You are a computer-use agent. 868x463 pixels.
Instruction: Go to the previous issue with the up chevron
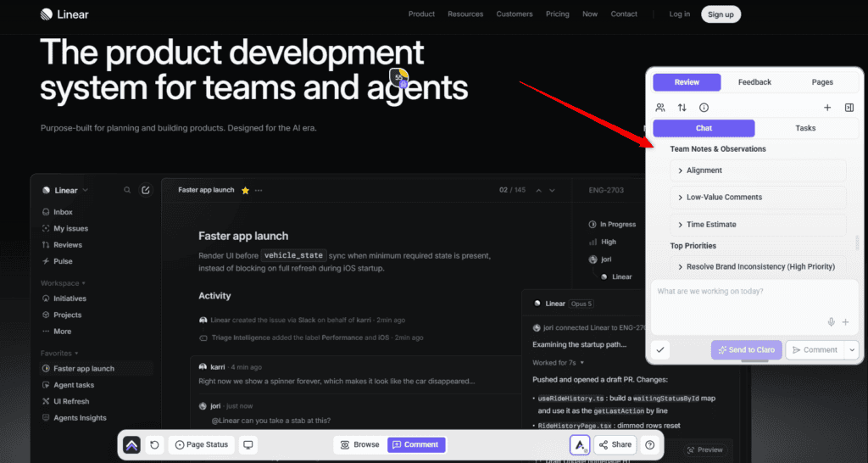[538, 190]
